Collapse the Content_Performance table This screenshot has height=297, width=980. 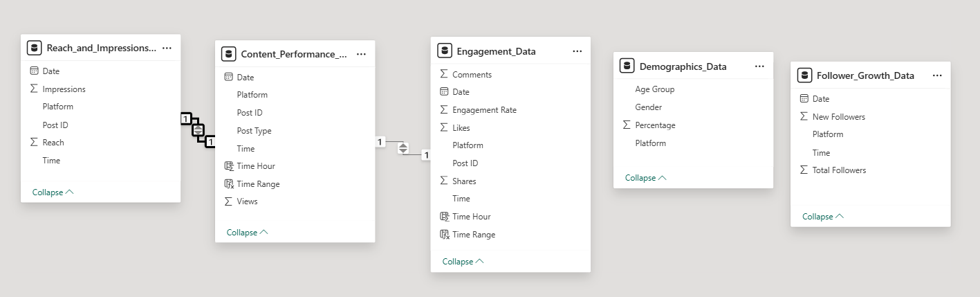click(x=247, y=232)
